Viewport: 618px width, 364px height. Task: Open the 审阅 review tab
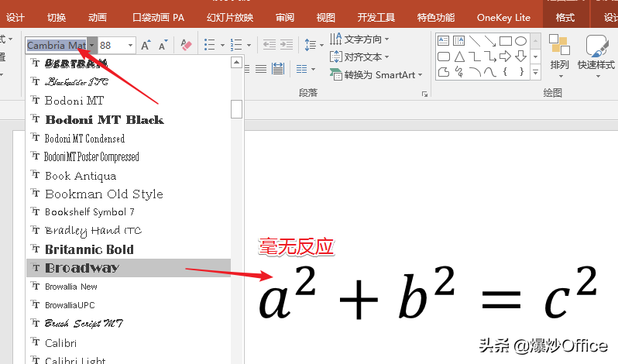click(284, 18)
